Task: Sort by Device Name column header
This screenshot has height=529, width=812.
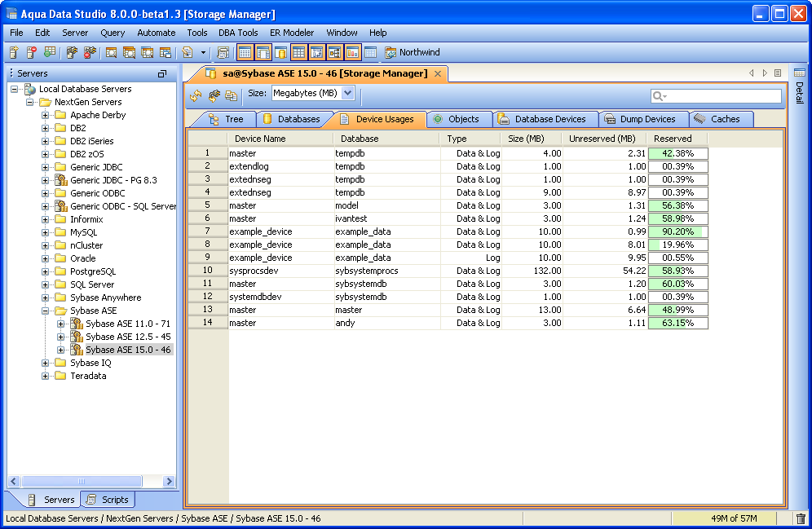Action: point(280,139)
